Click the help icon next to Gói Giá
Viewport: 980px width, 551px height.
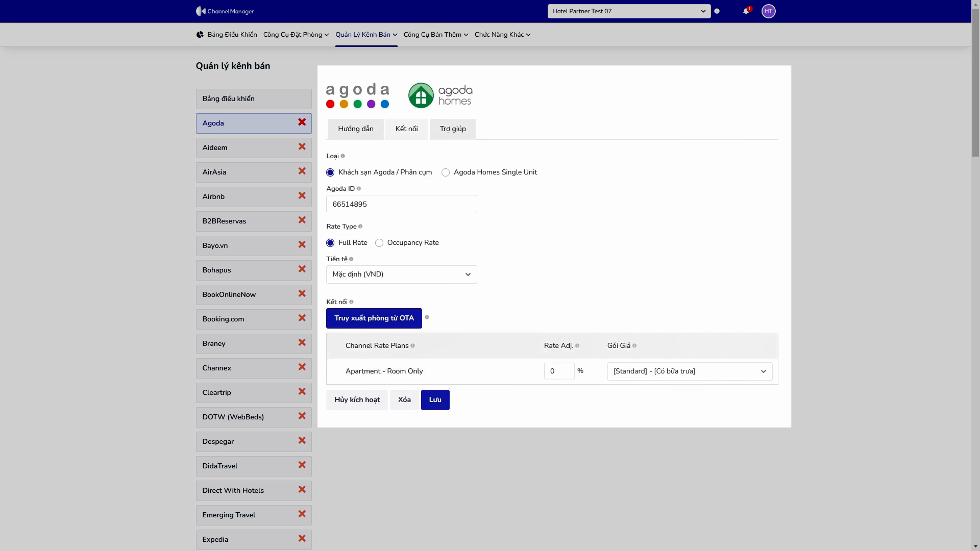tap(634, 346)
